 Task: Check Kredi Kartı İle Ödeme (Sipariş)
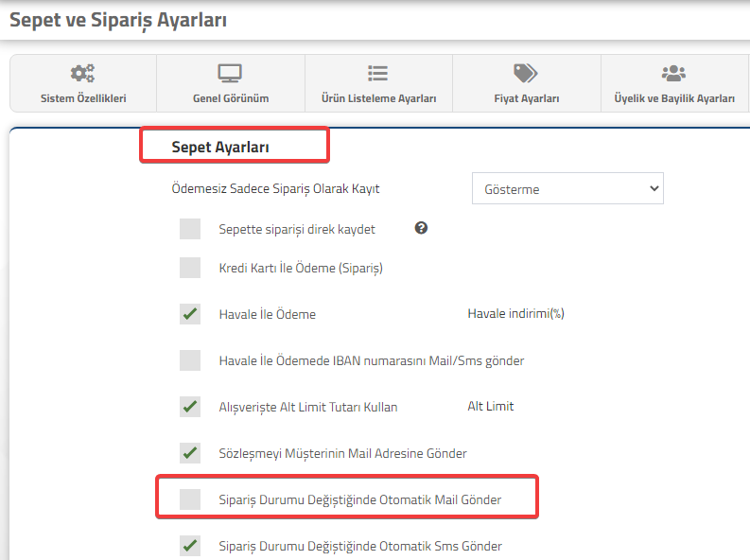tap(190, 268)
